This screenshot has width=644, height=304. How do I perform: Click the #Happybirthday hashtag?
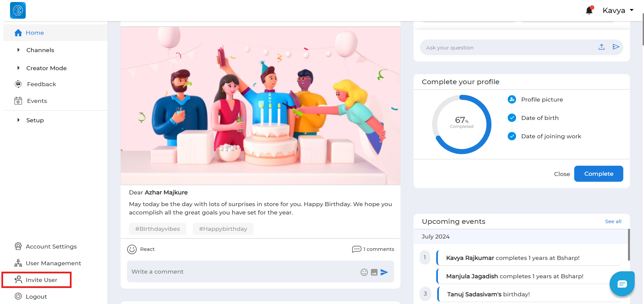click(223, 229)
